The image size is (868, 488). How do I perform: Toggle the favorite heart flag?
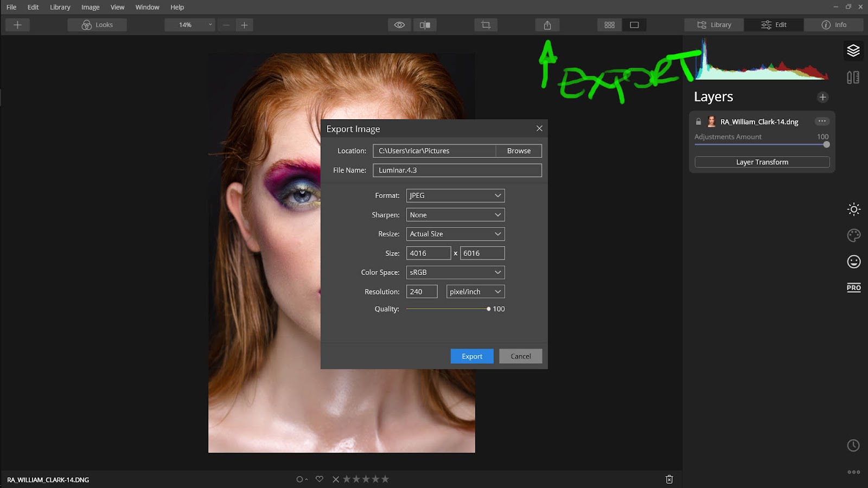(320, 479)
